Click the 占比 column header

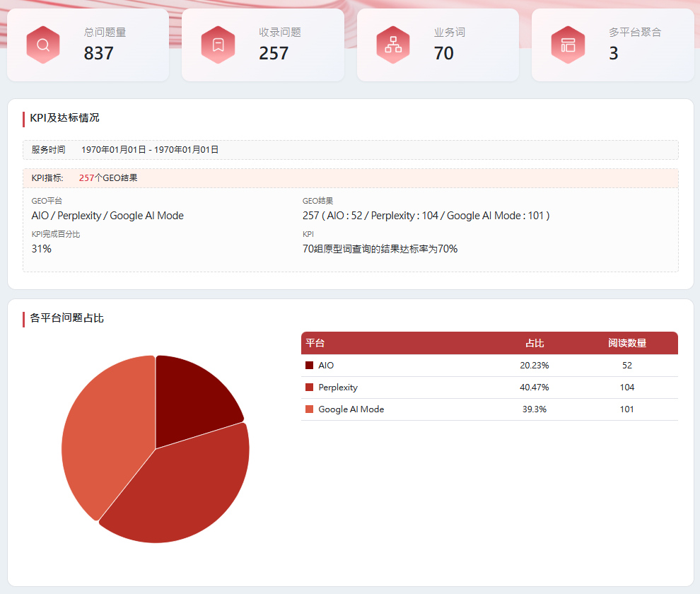pyautogui.click(x=535, y=343)
